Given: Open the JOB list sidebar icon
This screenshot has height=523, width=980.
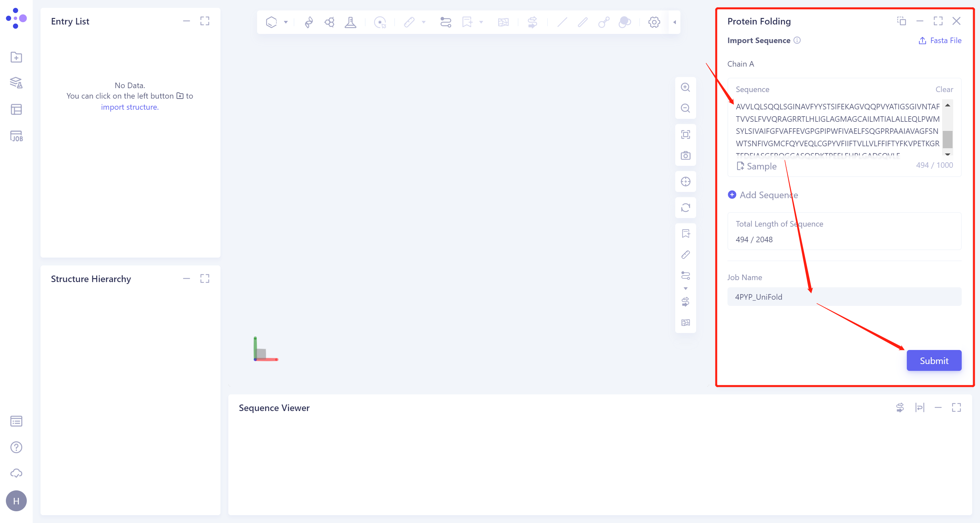Looking at the screenshot, I should pos(16,136).
